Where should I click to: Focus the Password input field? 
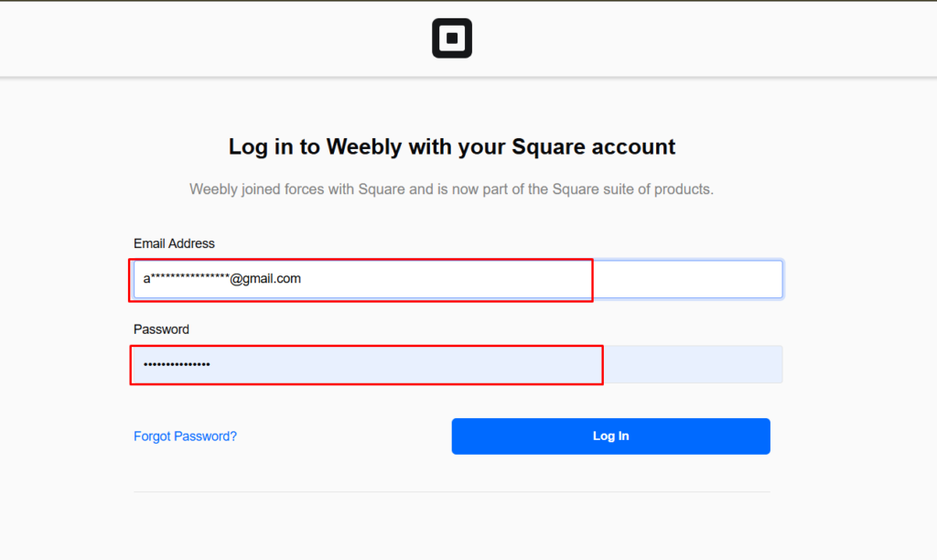click(458, 364)
